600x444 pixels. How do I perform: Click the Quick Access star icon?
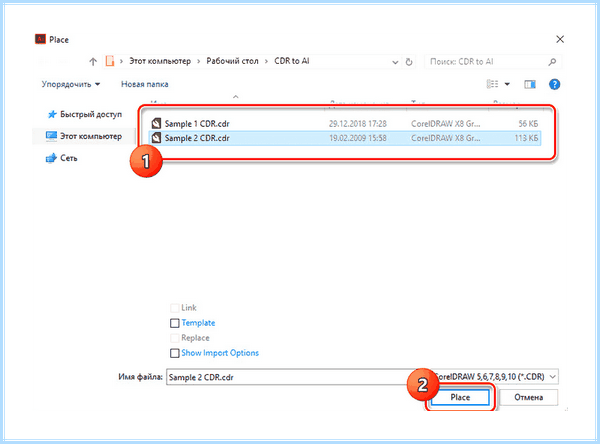[52, 114]
